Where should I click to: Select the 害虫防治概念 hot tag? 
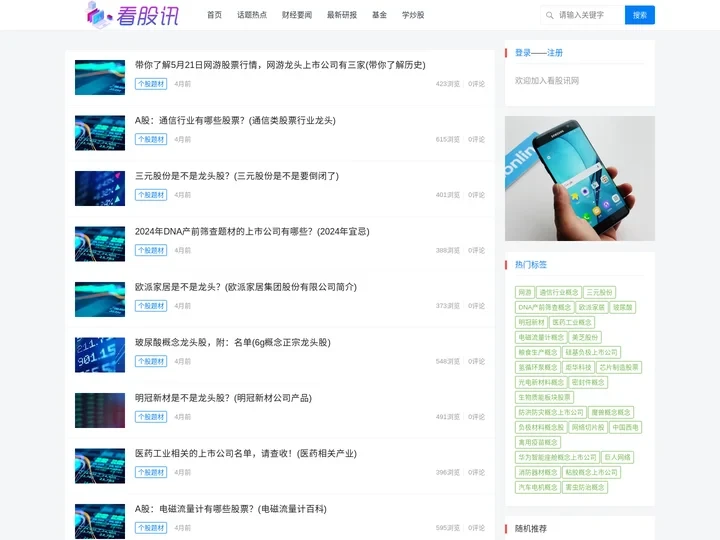585,487
